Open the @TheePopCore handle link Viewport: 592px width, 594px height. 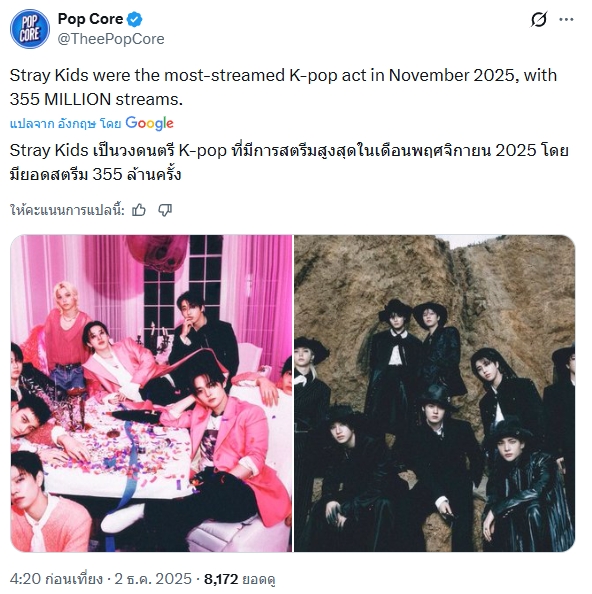[111, 39]
